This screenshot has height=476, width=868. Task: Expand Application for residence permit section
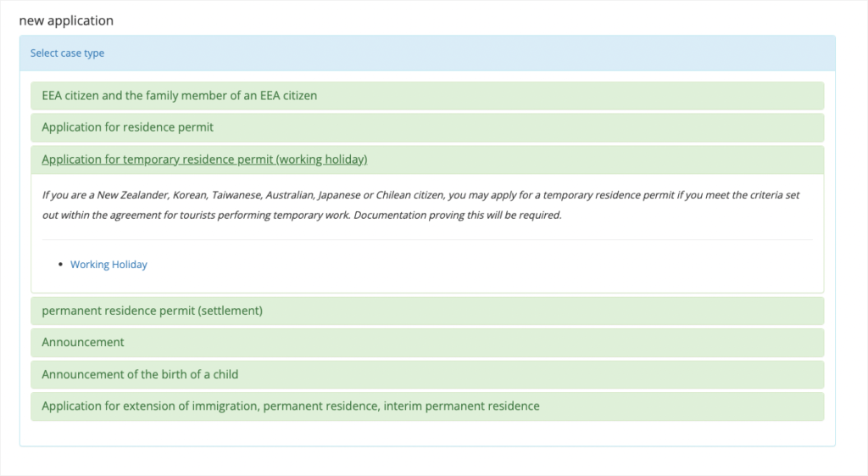[x=427, y=127]
